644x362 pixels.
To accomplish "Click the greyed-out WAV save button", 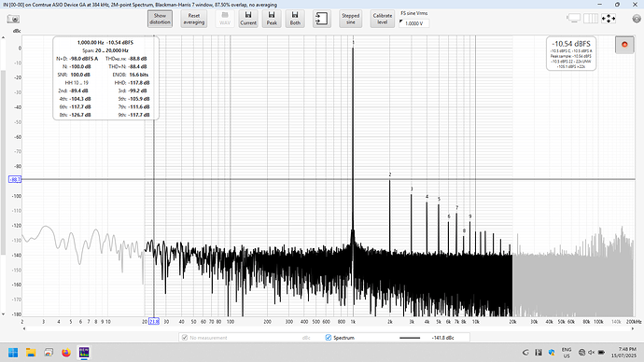I will 225,19.
